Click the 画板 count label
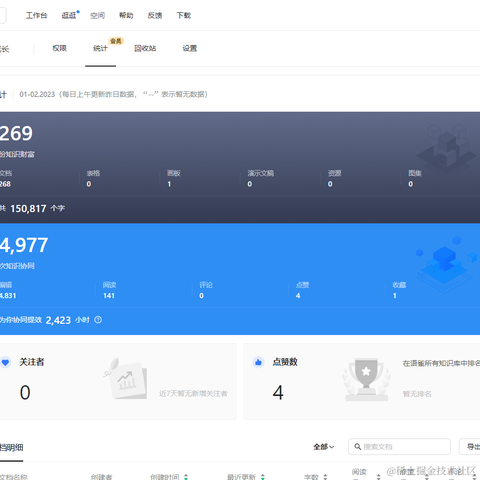The width and height of the screenshot is (480, 480). point(174,173)
